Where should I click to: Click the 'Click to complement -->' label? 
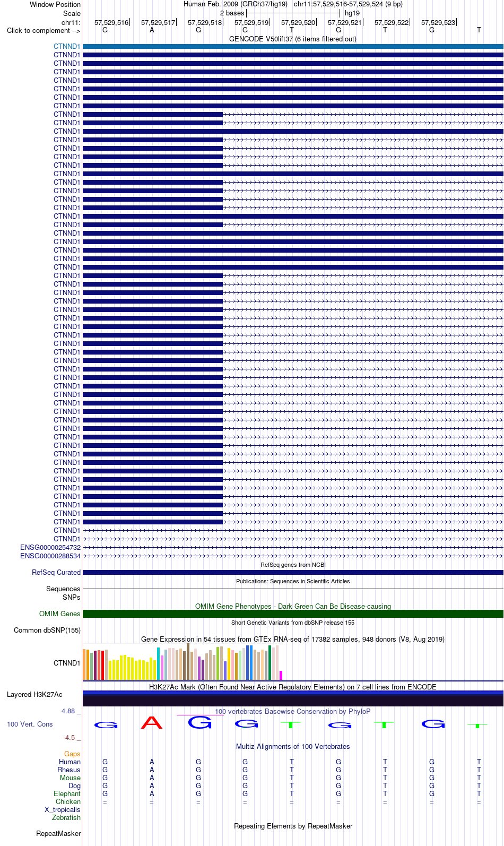[44, 30]
